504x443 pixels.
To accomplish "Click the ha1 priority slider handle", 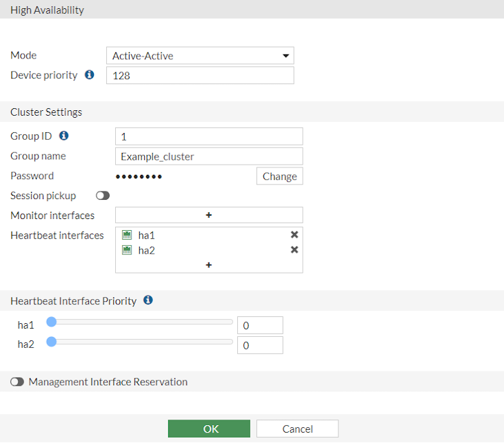I will click(x=51, y=322).
